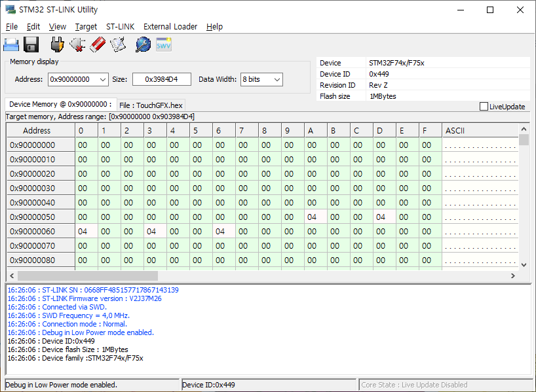Screen dimensions: 536x392
Task: Minimize the ST-LINK Utility window
Action: point(461,10)
